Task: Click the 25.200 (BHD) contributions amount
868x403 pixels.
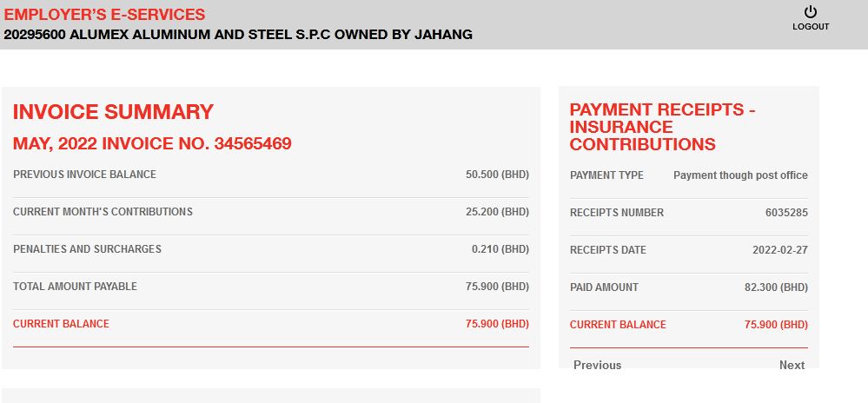Action: tap(497, 212)
